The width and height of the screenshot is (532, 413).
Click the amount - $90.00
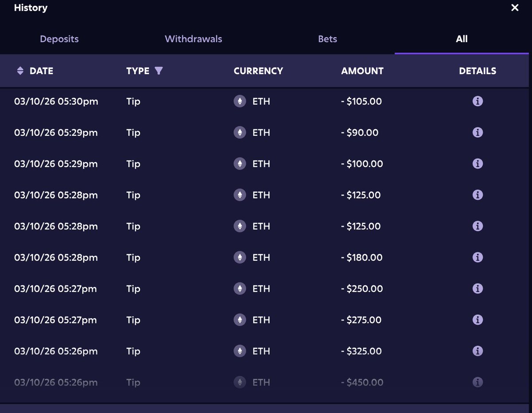click(x=360, y=132)
